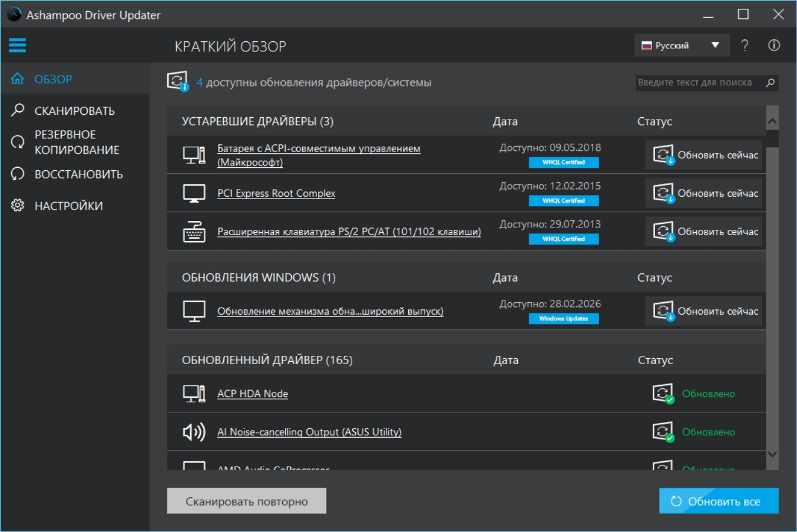
Task: Click the updates available status icon
Action: (x=177, y=81)
